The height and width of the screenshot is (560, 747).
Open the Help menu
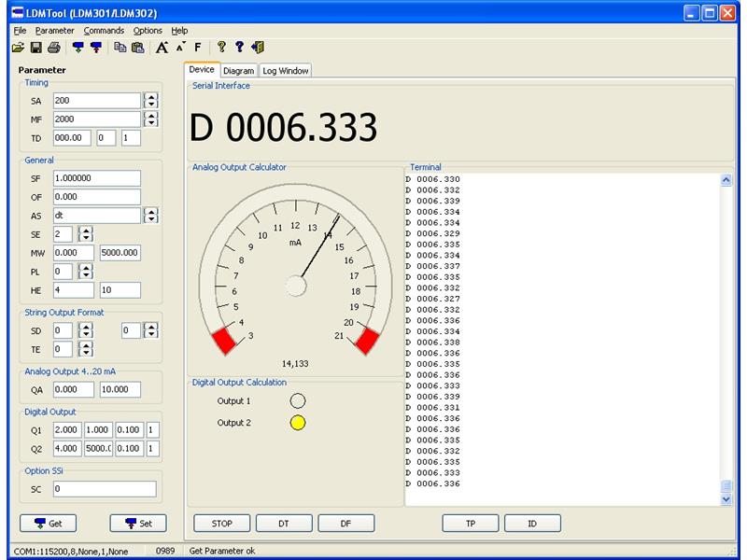pyautogui.click(x=179, y=31)
